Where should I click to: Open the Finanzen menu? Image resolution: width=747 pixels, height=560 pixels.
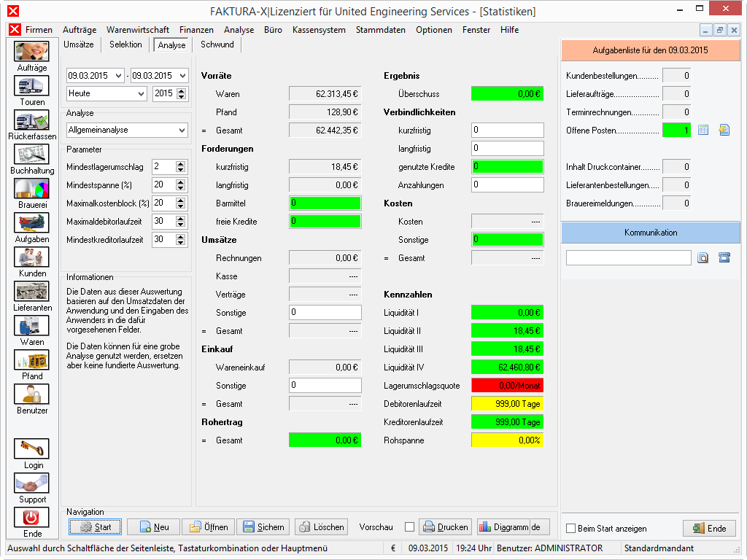(196, 29)
